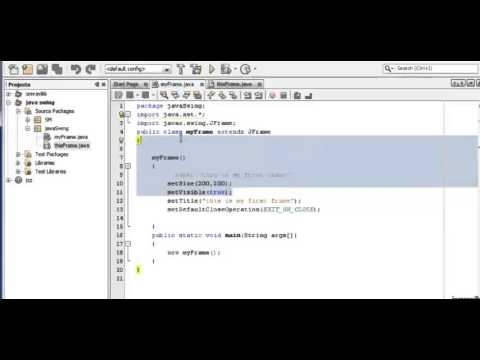Click the new myFrame() line of code
The width and height of the screenshot is (480, 360).
pos(193,253)
